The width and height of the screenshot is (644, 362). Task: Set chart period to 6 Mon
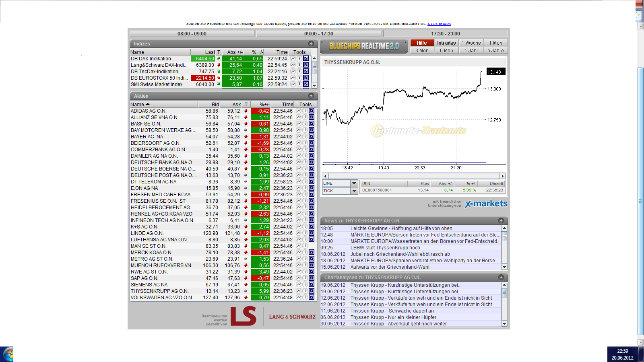(447, 51)
